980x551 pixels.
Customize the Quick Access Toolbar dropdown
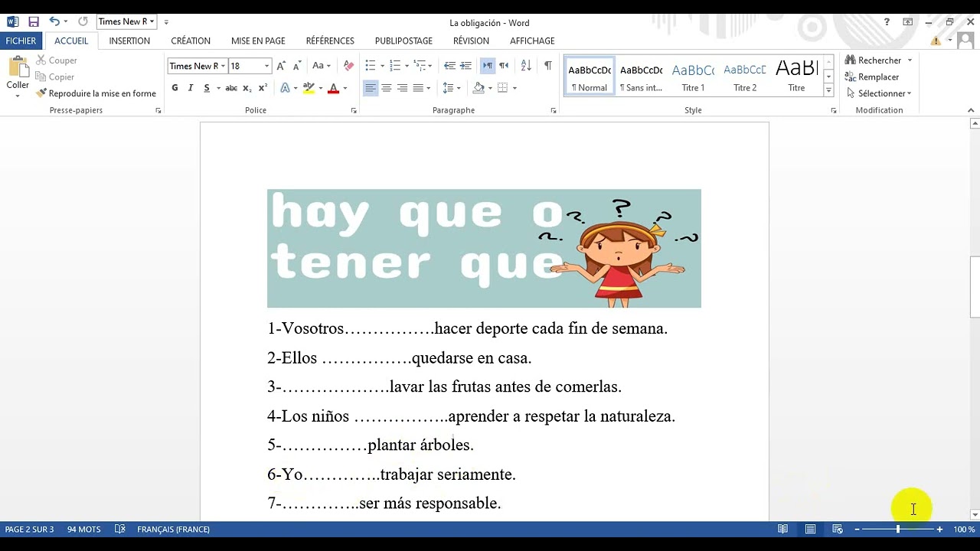click(x=166, y=21)
